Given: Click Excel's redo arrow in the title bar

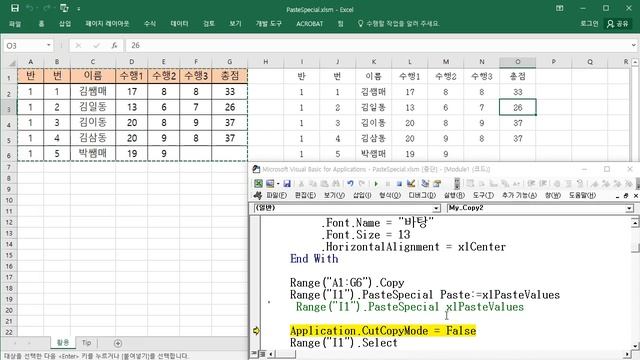Looking at the screenshot, I should tap(47, 8).
